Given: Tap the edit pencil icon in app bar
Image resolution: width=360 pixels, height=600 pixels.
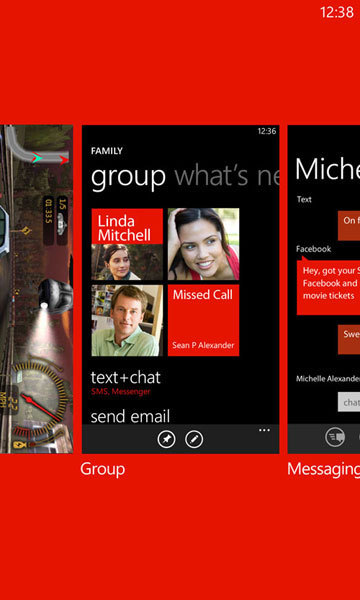Looking at the screenshot, I should [x=194, y=439].
